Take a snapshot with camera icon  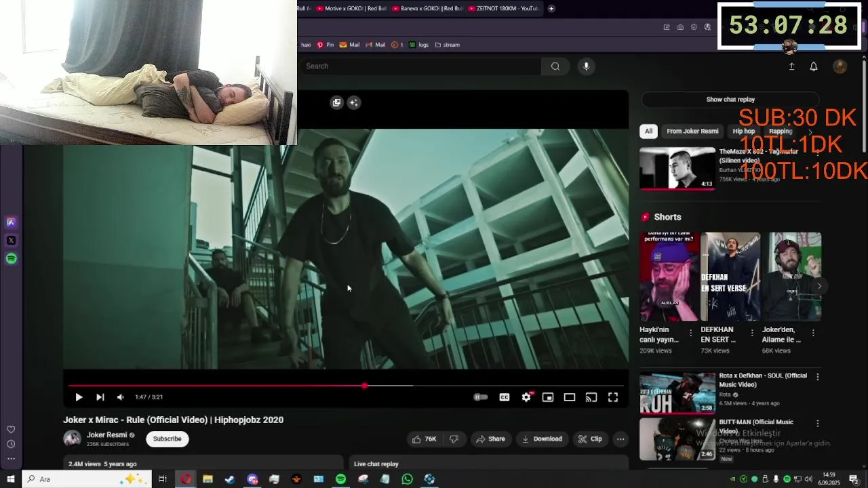click(680, 27)
